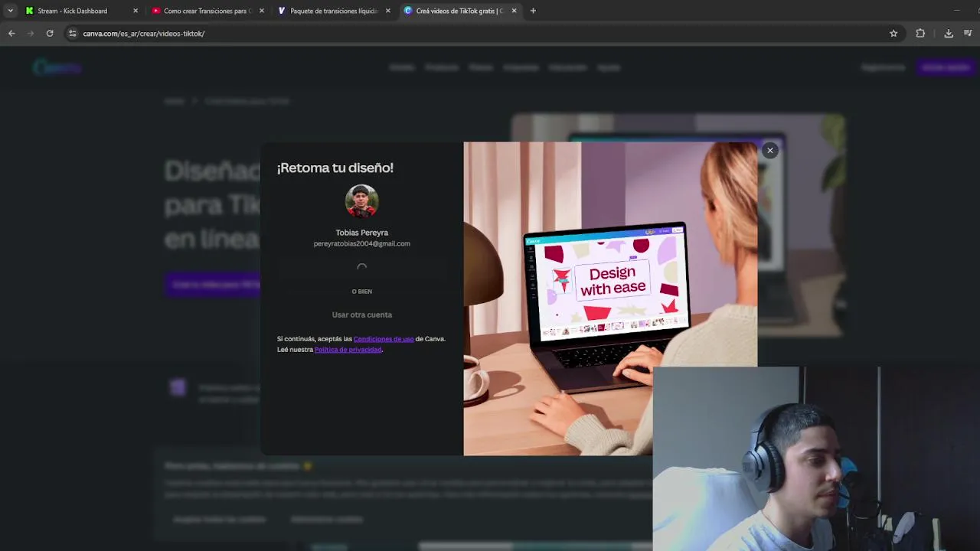Minimize the browser window
The width and height of the screenshot is (980, 551).
pyautogui.click(x=956, y=11)
